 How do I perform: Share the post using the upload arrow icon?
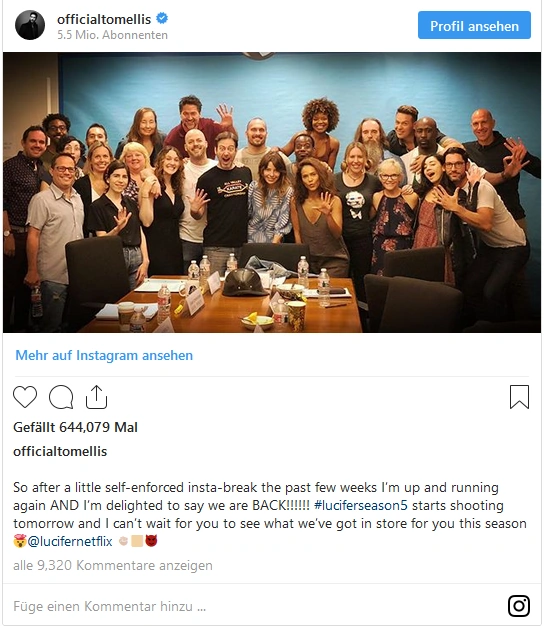coord(97,397)
